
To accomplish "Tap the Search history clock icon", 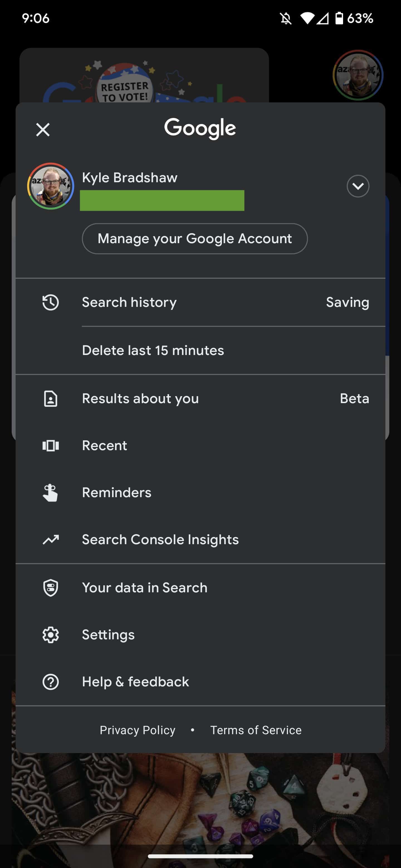I will (x=51, y=302).
